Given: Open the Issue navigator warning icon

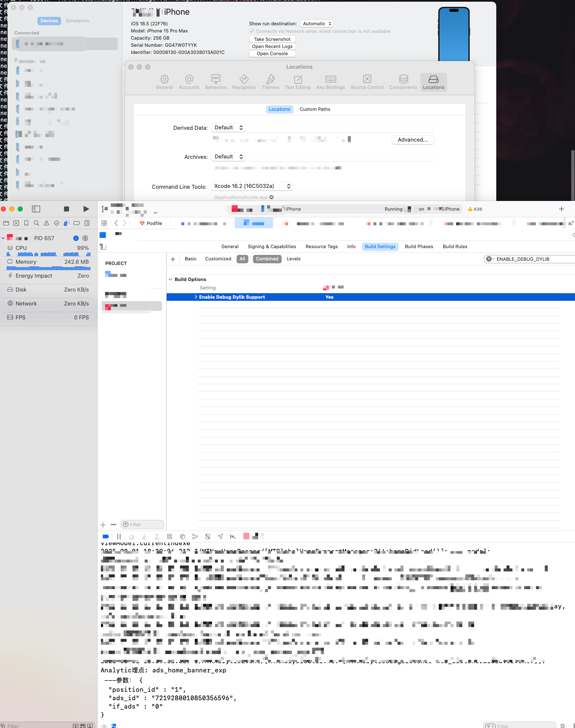Looking at the screenshot, I should 46,223.
